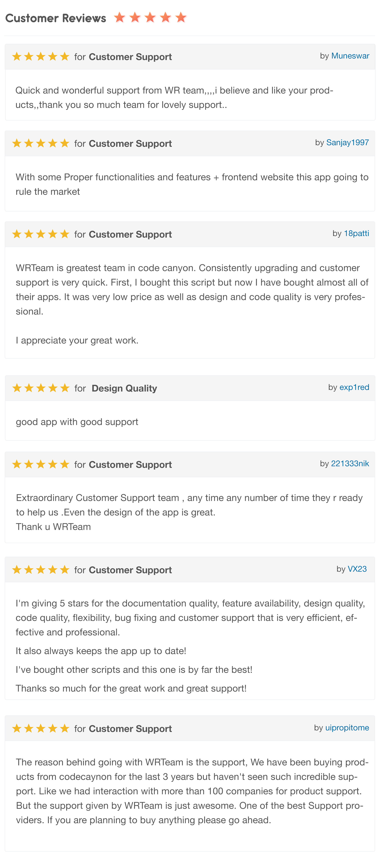Click the stars on 221333nik's review

(41, 464)
